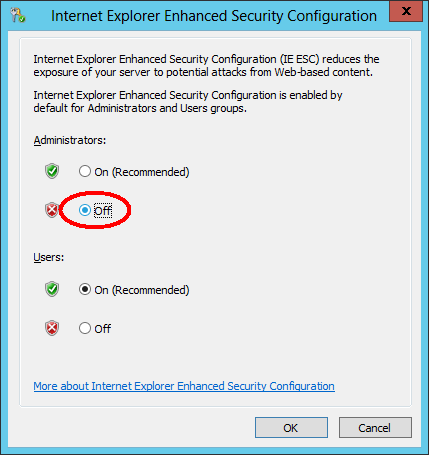Select the Administrators On (Recommended) radio button
429x455 pixels.
[x=85, y=172]
